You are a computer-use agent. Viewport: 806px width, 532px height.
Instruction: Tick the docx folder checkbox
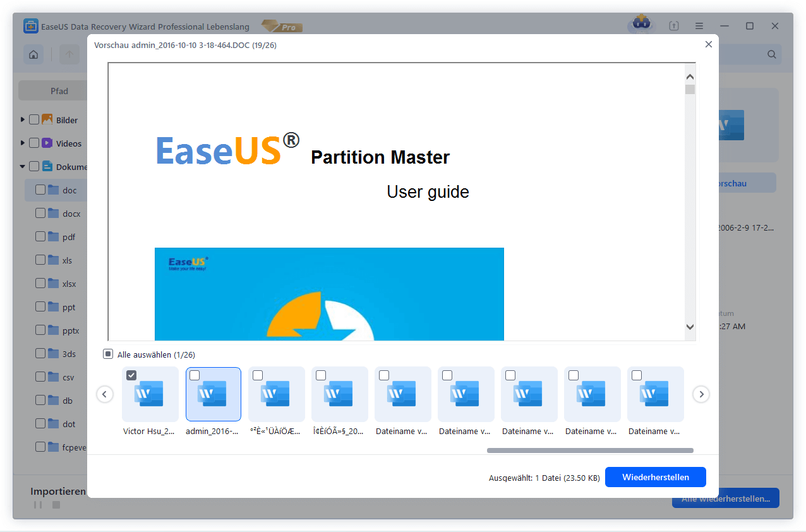point(40,213)
